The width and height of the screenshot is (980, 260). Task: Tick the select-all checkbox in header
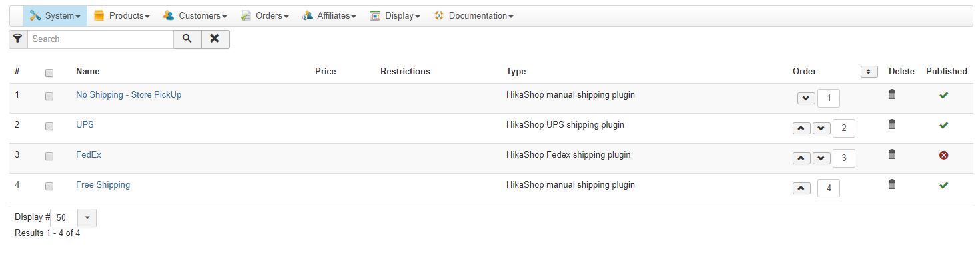(x=49, y=73)
